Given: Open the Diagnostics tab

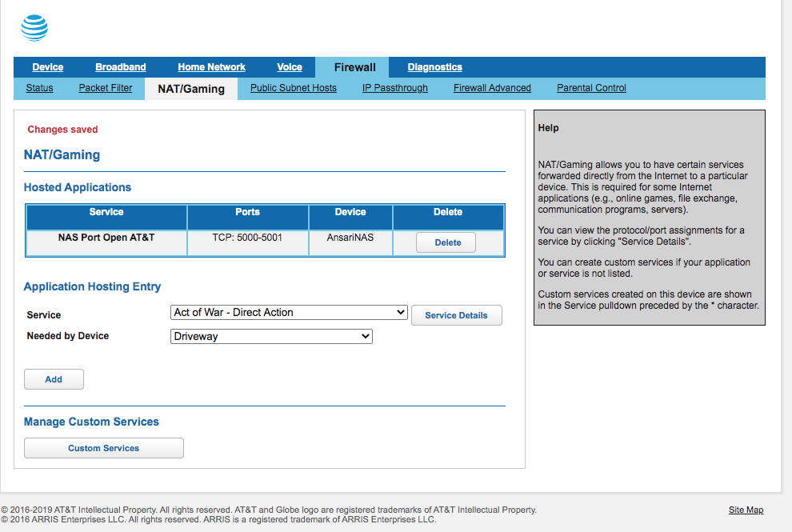Looking at the screenshot, I should (x=435, y=67).
